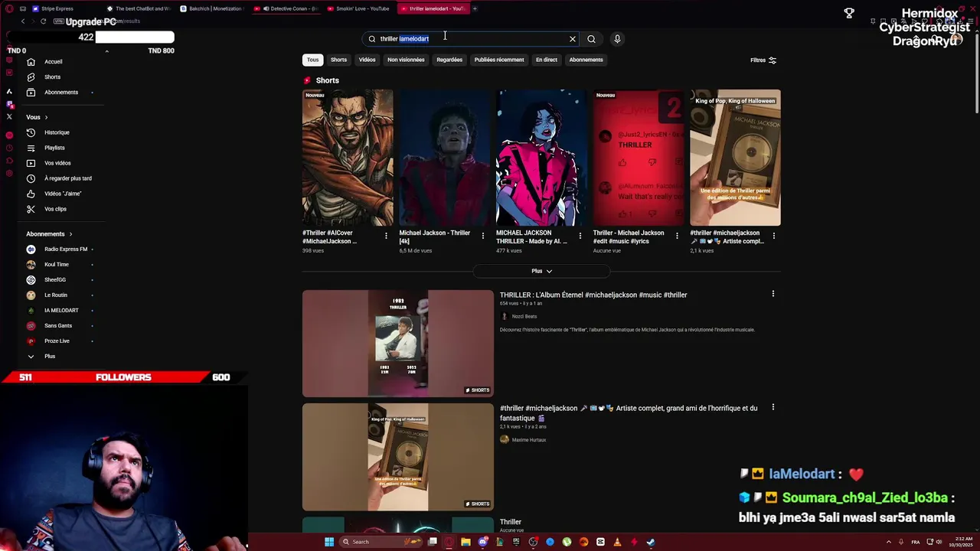980x551 pixels.
Task: Play the Michael Jackson - Thriller [4k] short
Action: 445,158
